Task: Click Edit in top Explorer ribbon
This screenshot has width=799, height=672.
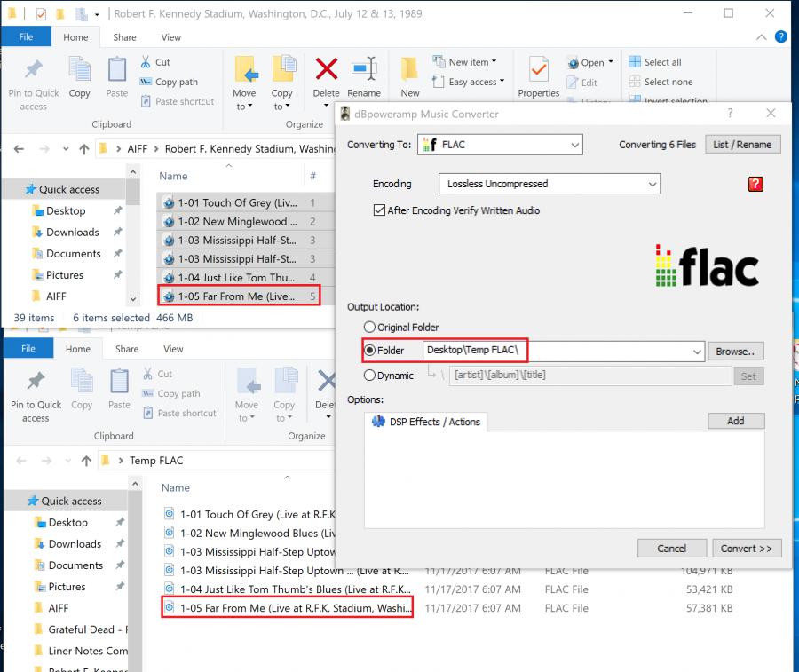Action: click(581, 83)
